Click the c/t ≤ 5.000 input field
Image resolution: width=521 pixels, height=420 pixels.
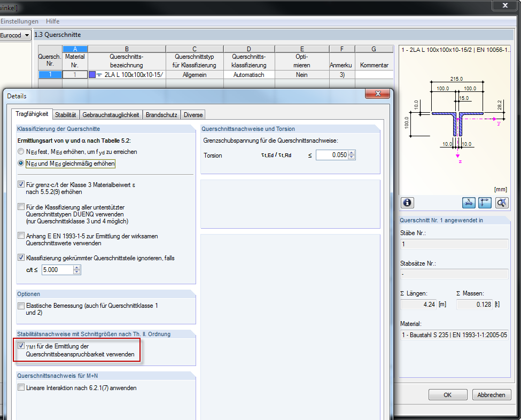click(58, 270)
